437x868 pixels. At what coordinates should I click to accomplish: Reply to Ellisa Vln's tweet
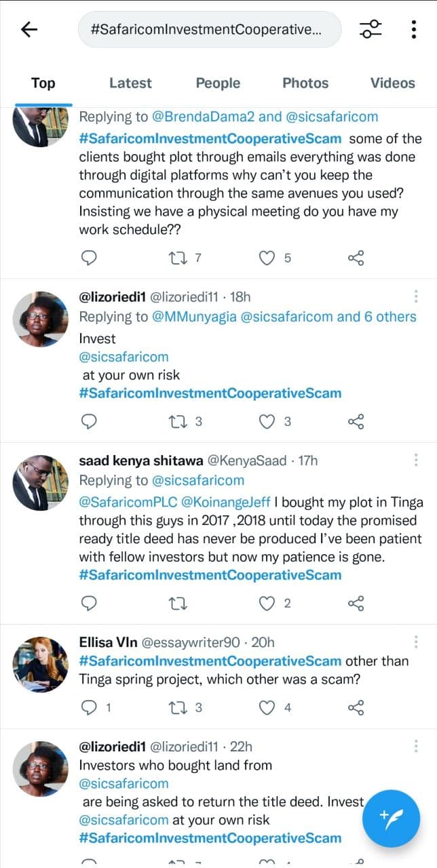(x=90, y=708)
